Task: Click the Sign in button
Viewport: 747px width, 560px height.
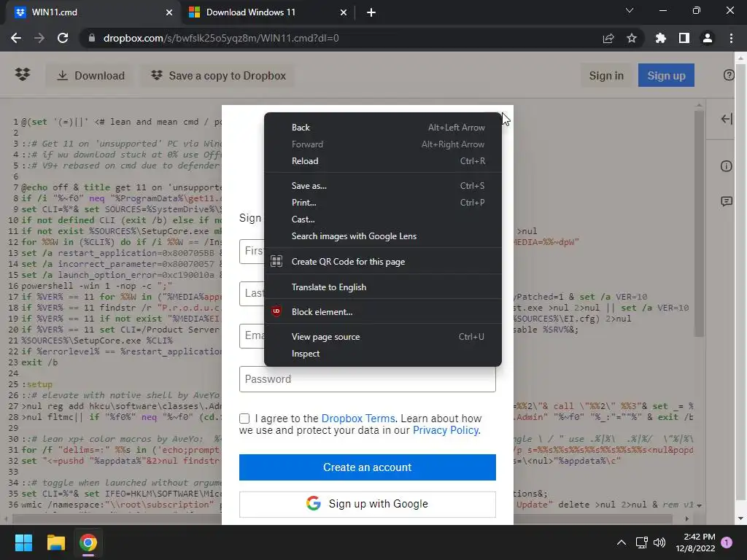Action: [x=606, y=75]
